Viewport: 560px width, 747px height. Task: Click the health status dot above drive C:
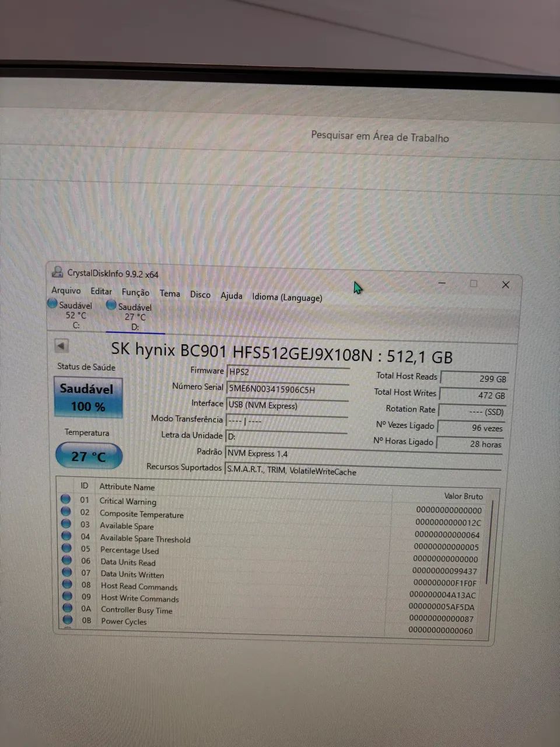coord(52,303)
